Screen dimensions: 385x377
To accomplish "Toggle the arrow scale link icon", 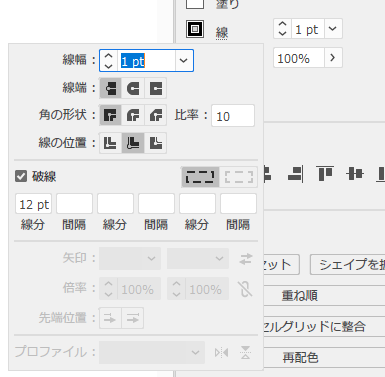I will 245,289.
